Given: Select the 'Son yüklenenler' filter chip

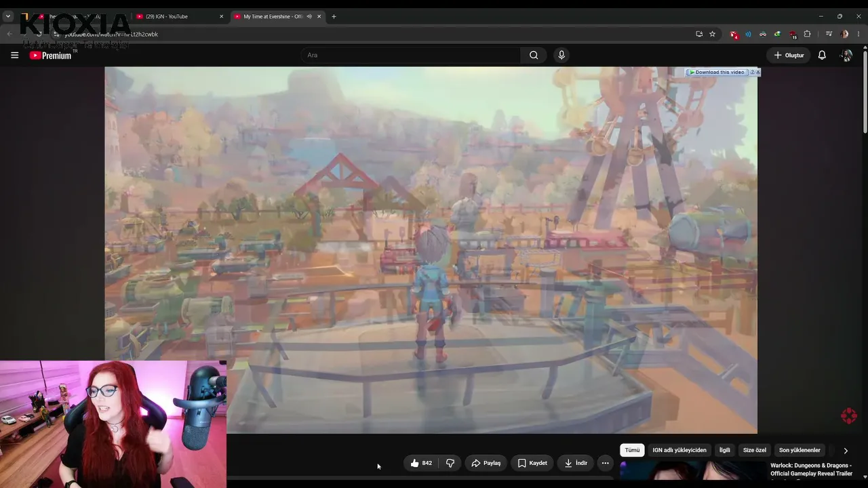Looking at the screenshot, I should 800,450.
